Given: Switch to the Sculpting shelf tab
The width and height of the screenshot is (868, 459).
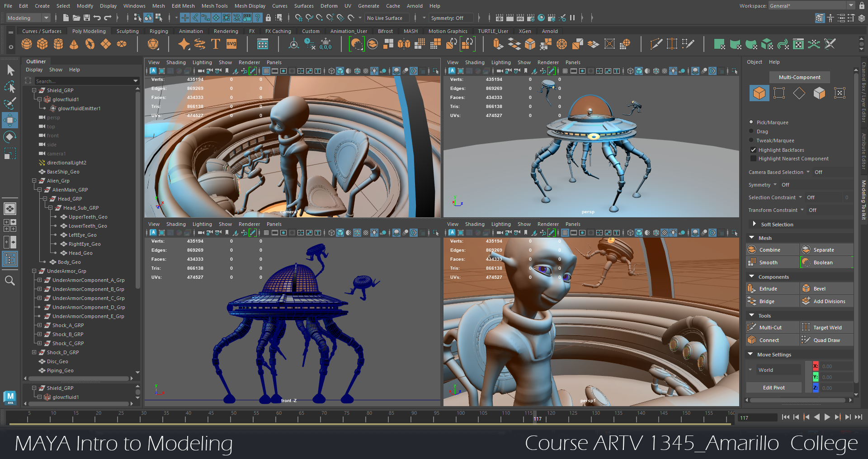Looking at the screenshot, I should [x=127, y=31].
